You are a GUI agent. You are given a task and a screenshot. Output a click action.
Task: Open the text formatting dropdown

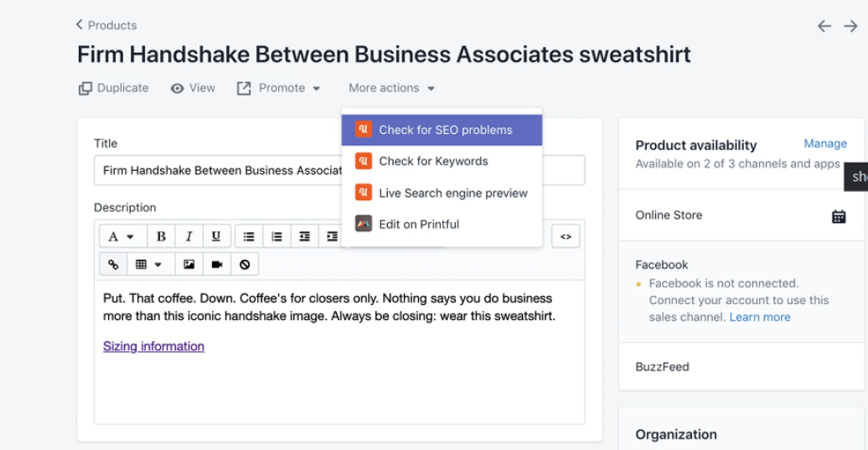point(122,237)
